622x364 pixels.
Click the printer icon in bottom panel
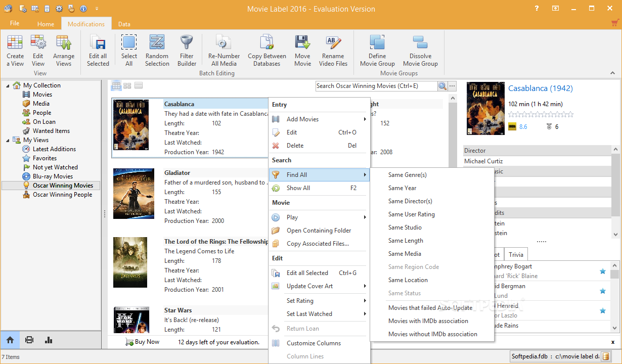pos(29,340)
